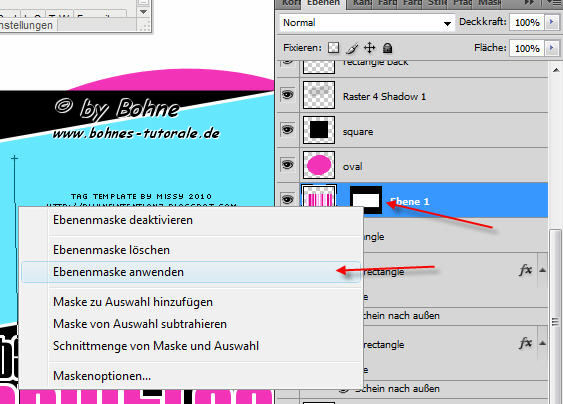Click the Deckkraft 100% input field
Viewport: 563px width, 404px height.
[x=527, y=22]
